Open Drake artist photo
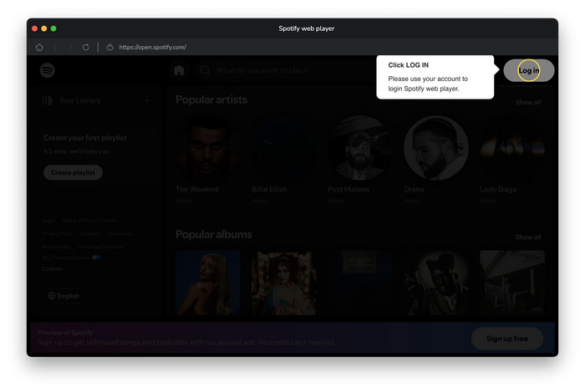The image size is (585, 392). tap(436, 148)
